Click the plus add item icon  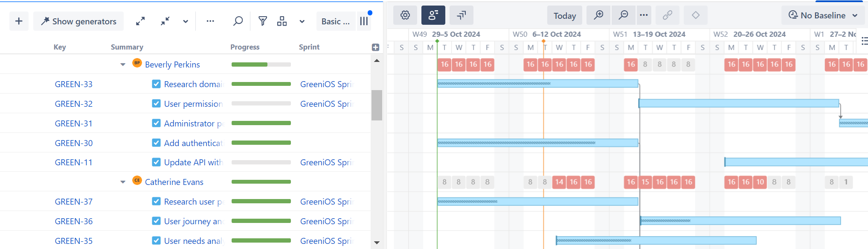19,21
